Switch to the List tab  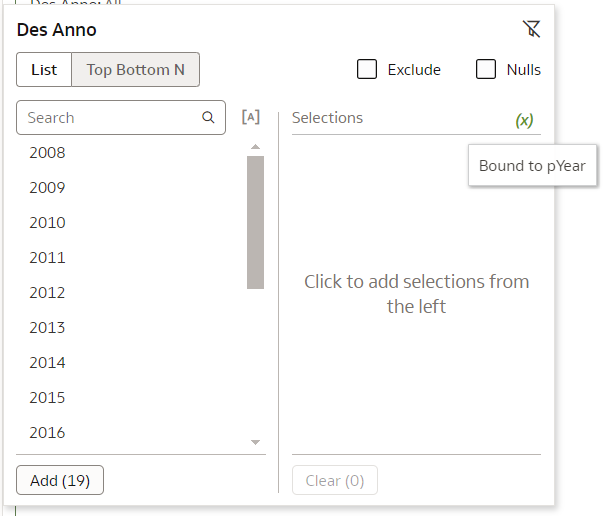(44, 70)
